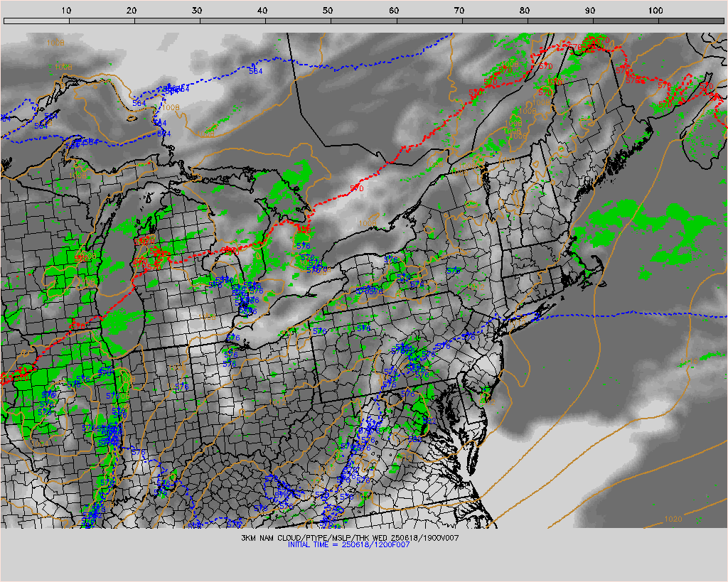Click the blue "564" label on the top dashed line
The width and height of the screenshot is (728, 582).
point(256,71)
